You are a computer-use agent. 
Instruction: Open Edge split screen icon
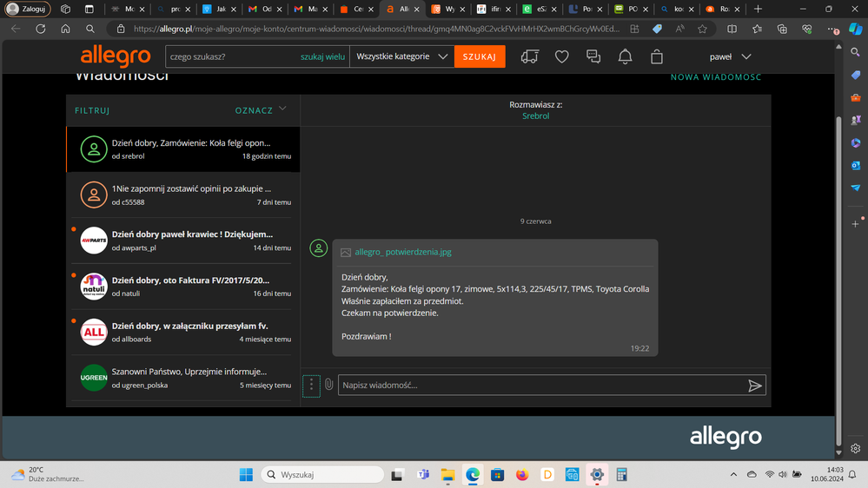pos(732,29)
